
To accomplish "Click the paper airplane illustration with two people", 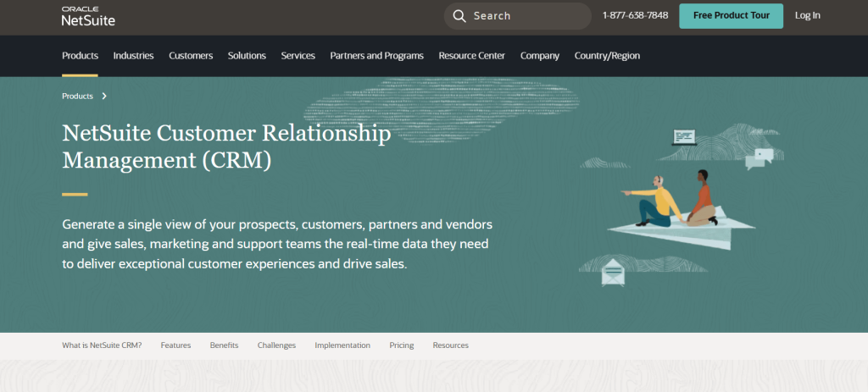I will click(681, 210).
